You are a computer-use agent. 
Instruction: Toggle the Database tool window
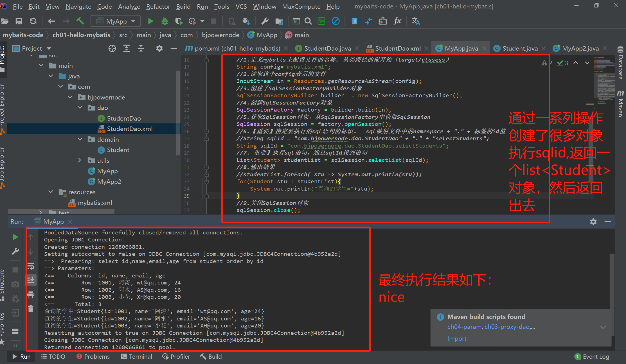620,63
